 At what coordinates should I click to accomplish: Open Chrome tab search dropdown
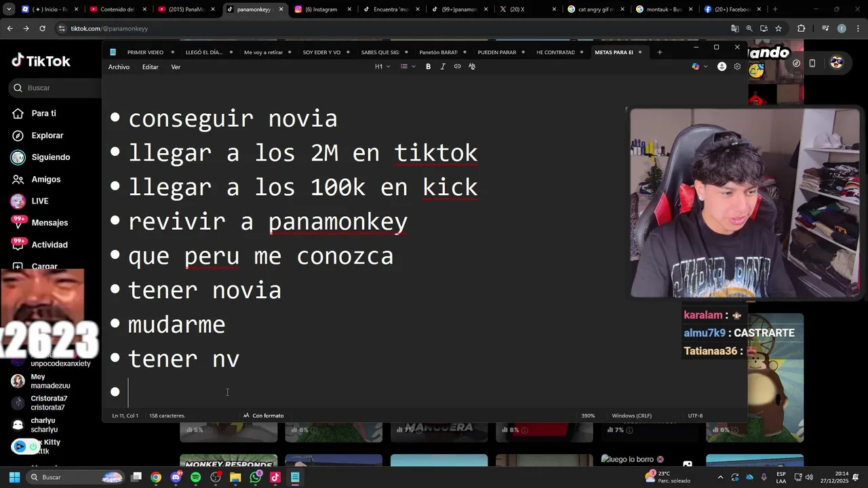(9, 9)
